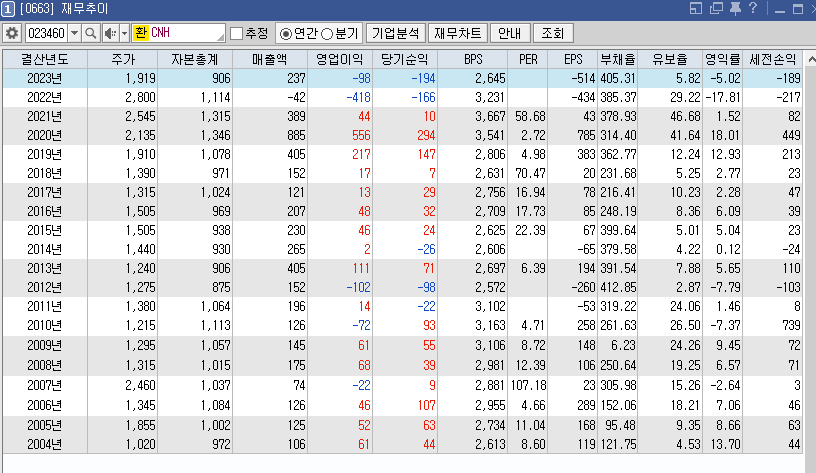Click 당기순익 value -194 for 2023년
The image size is (816, 473).
tap(423, 78)
